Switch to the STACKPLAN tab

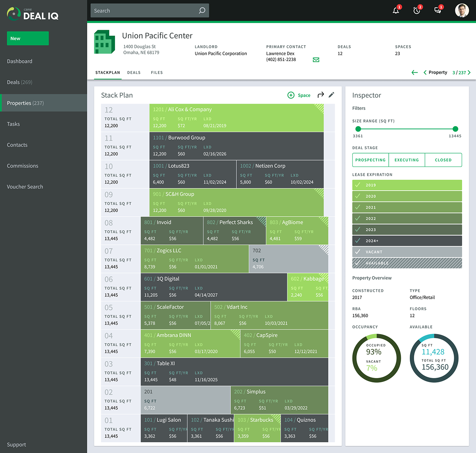click(x=107, y=73)
